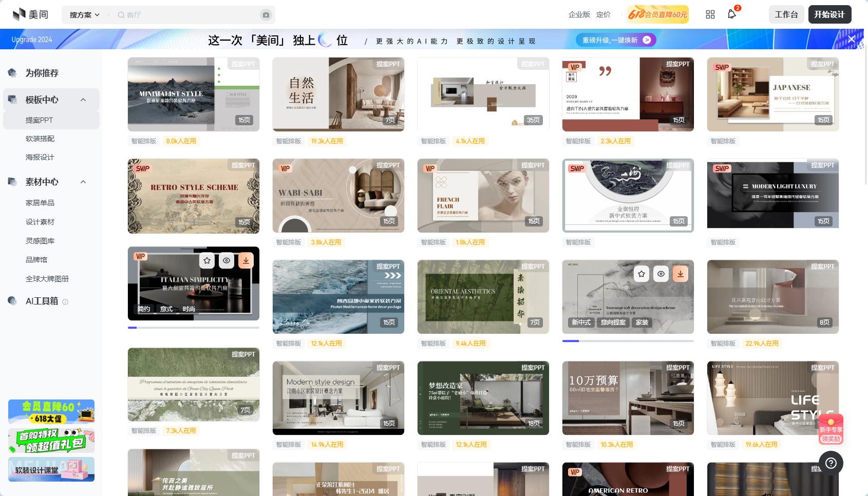Open MODERN LIGHT LUXURY template thumbnail

[773, 196]
